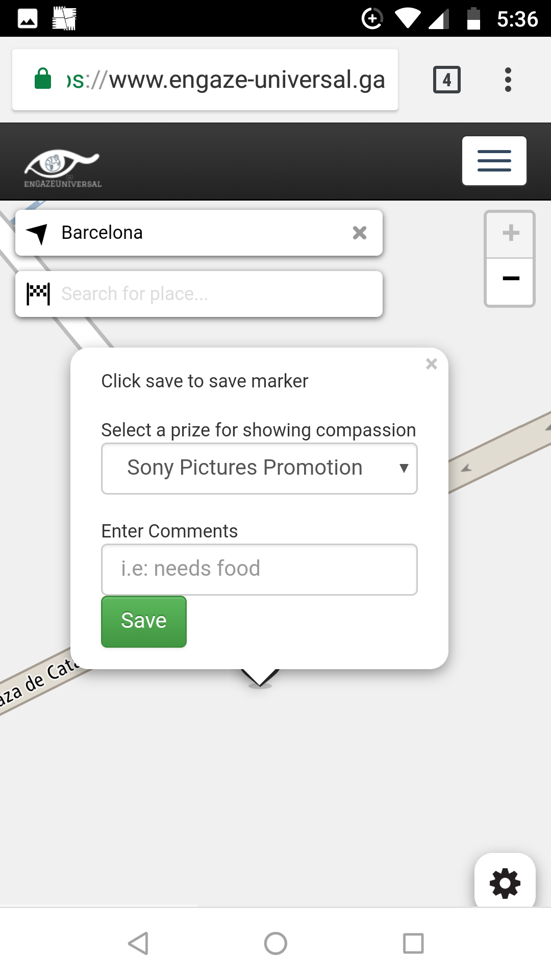This screenshot has width=551, height=980.
Task: Close the save marker popup
Action: coord(432,364)
